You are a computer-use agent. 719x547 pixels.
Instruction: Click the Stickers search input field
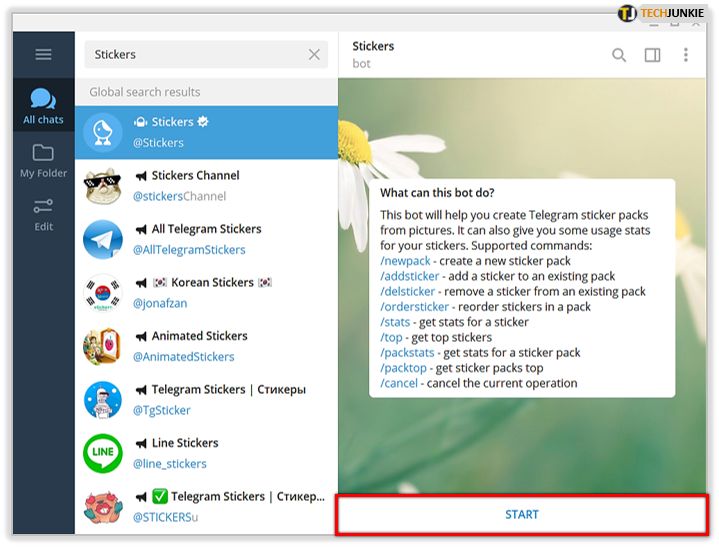(x=195, y=55)
